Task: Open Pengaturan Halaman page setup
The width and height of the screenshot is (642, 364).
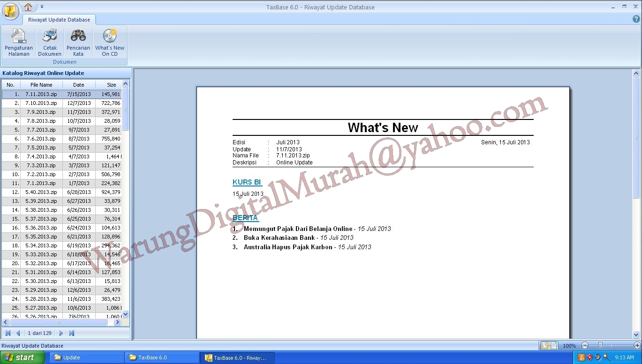Action: [x=19, y=43]
